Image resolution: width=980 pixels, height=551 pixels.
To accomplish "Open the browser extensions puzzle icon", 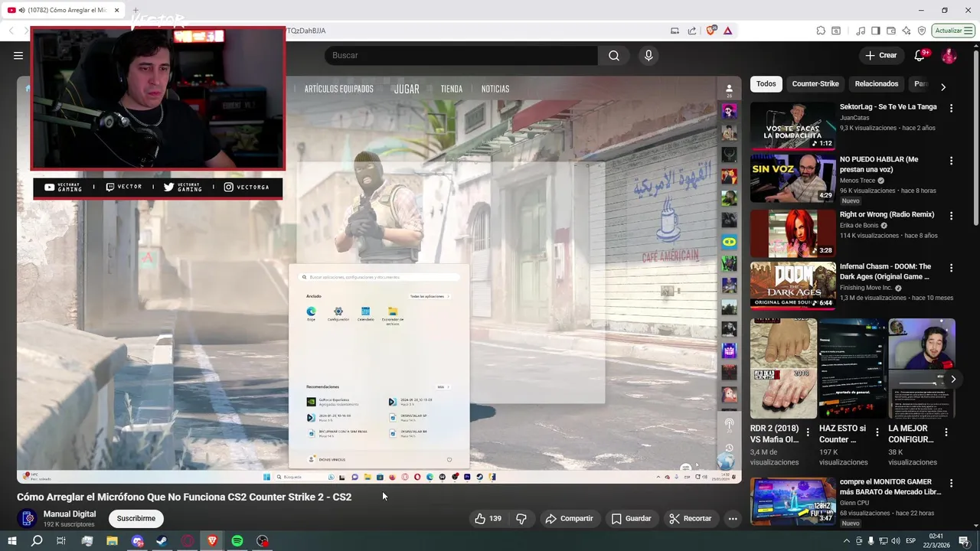I will (x=821, y=31).
